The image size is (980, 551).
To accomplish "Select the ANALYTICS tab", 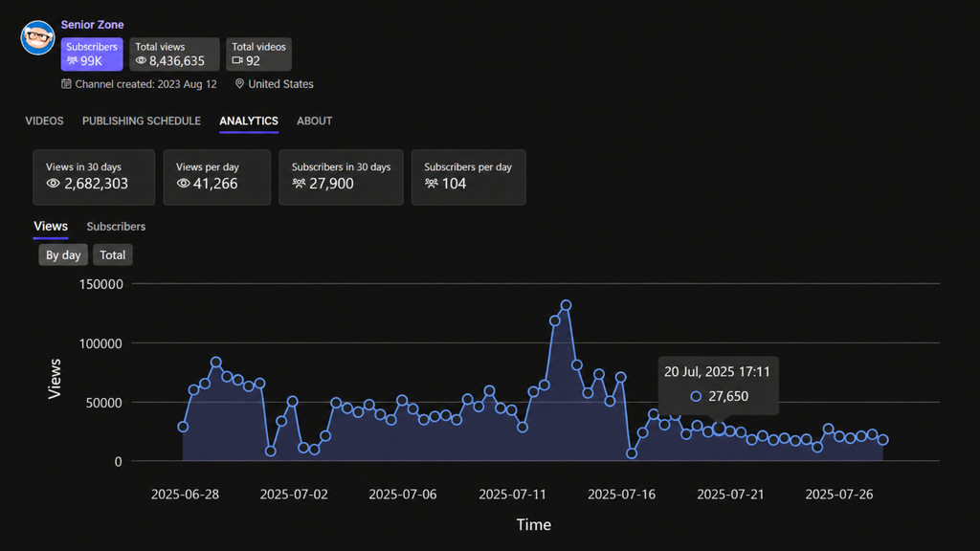I will point(249,121).
